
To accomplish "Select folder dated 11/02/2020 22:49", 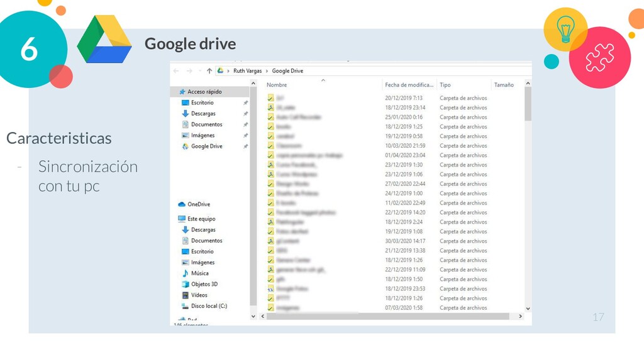I will (x=377, y=203).
